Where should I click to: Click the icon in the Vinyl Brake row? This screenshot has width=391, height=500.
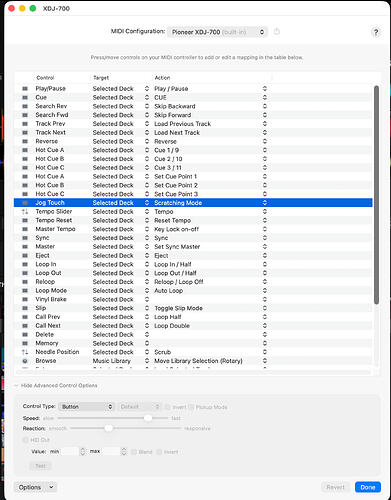(x=25, y=299)
